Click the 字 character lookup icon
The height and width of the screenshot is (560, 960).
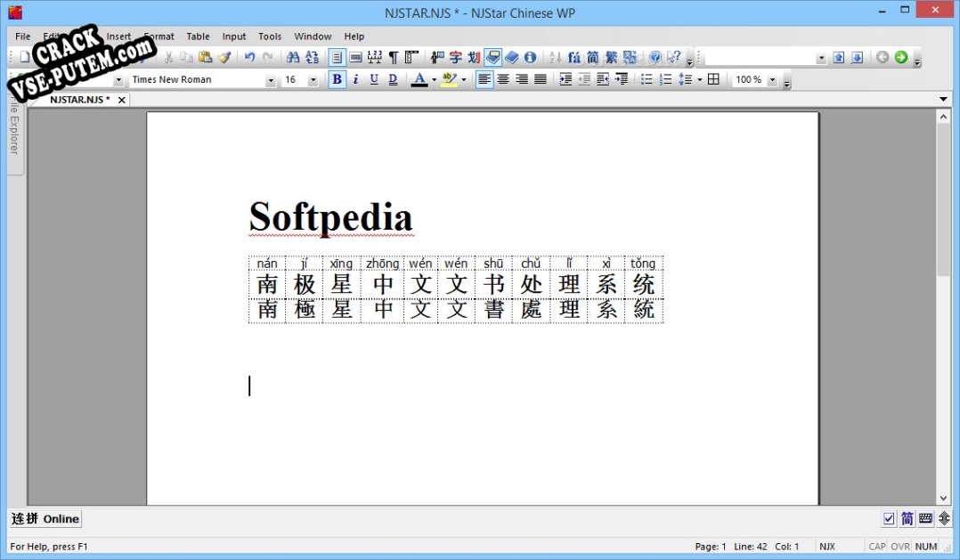pyautogui.click(x=456, y=58)
